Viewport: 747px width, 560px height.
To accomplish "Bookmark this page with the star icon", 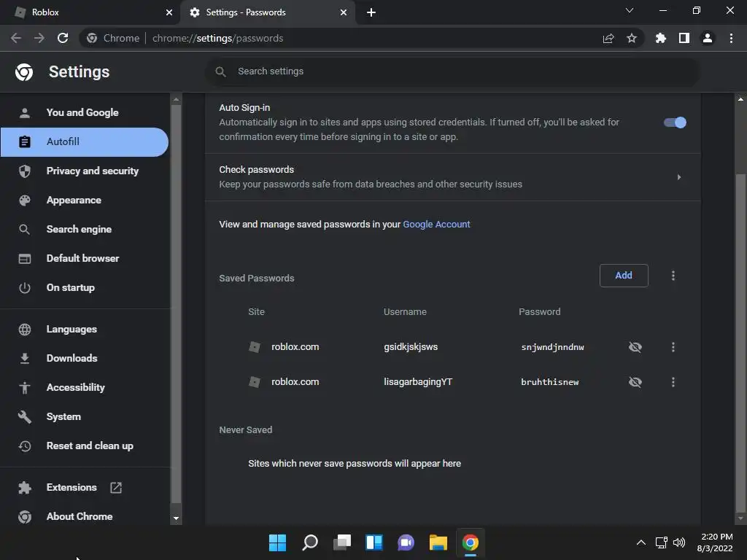I will (x=632, y=38).
